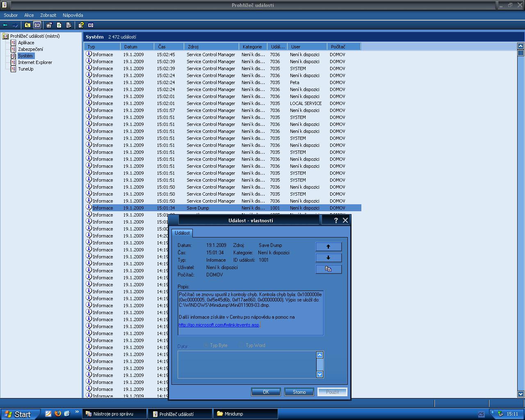The height and width of the screenshot is (420, 525).
Task: Click the event list scroll down arrow
Action: [521, 394]
